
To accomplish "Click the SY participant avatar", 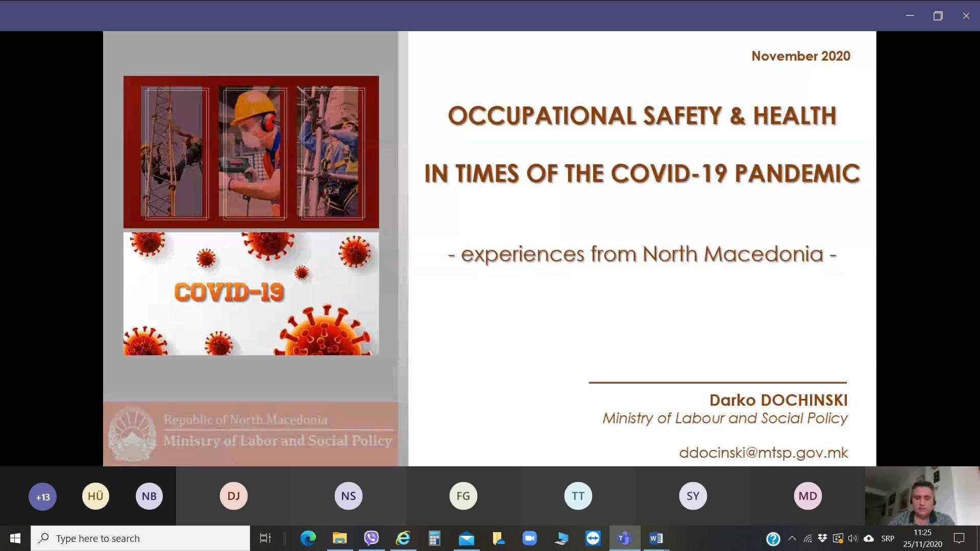I will 693,496.
